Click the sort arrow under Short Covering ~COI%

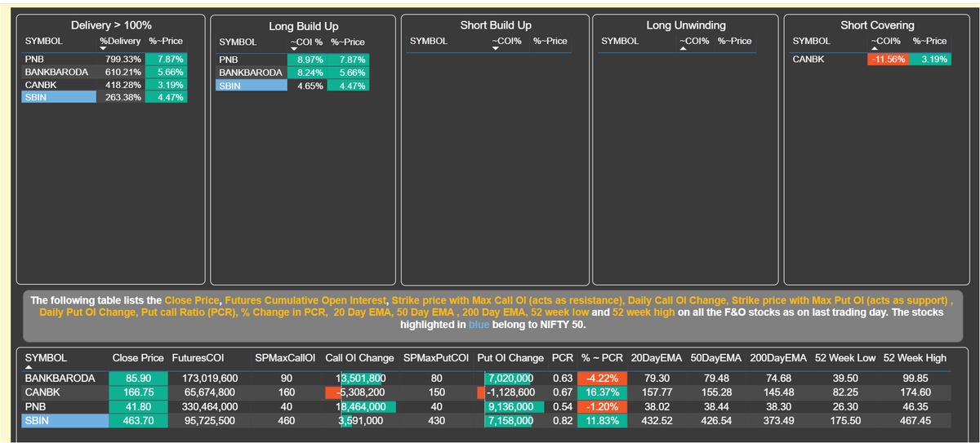click(x=875, y=48)
